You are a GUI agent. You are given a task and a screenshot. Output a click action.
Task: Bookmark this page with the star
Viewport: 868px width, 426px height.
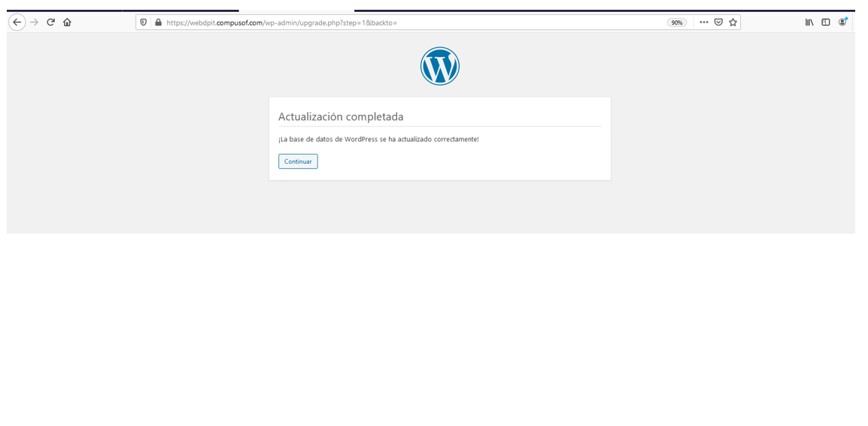(733, 23)
